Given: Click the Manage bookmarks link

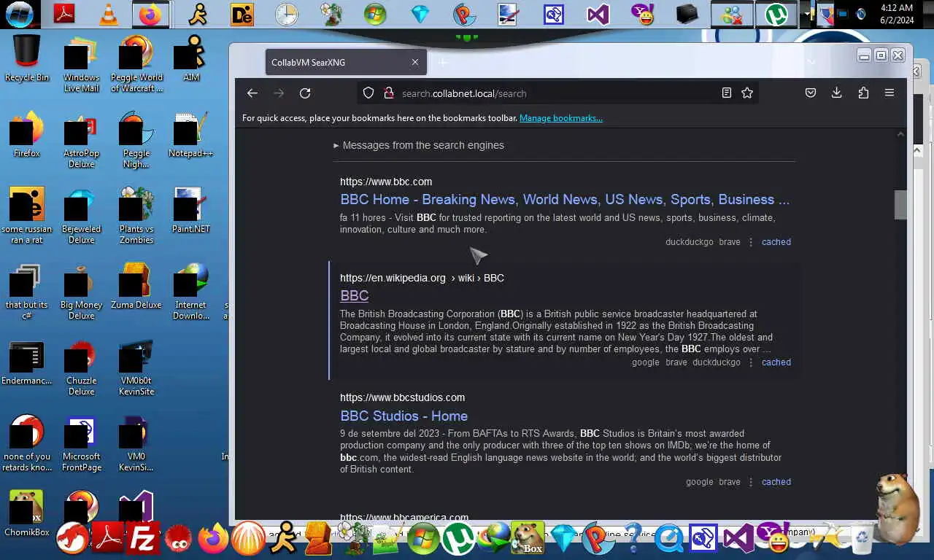Looking at the screenshot, I should [x=561, y=118].
